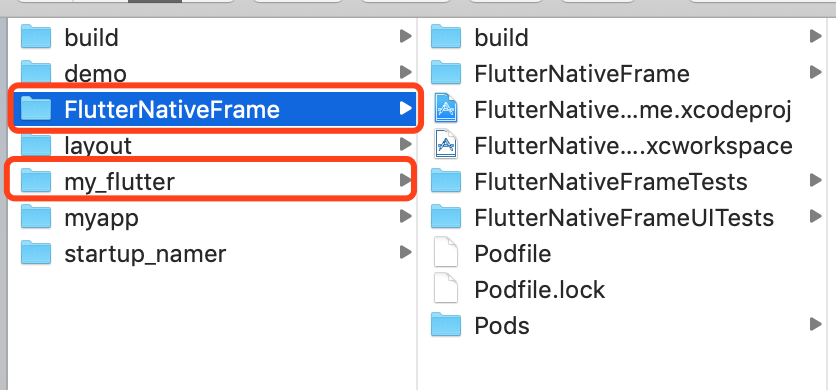Screen dimensions: 836x390
Task: Click the startup_namer folder icon
Action: 36,253
